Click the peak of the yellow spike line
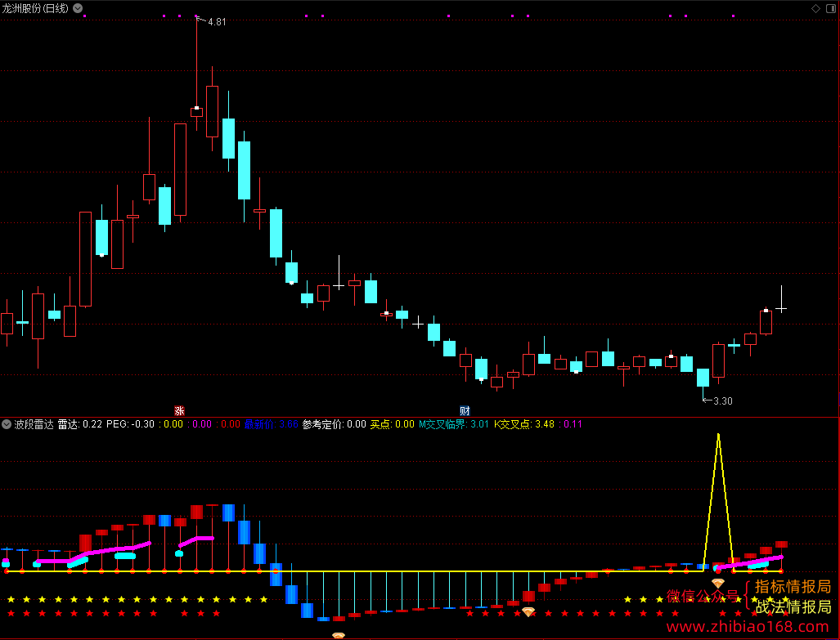This screenshot has width=840, height=640. [x=718, y=435]
